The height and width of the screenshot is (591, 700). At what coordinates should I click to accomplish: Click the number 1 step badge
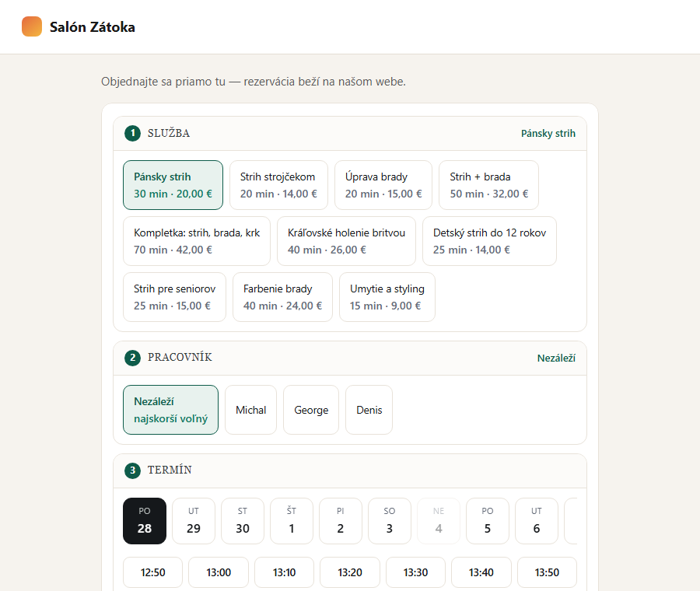coord(132,133)
